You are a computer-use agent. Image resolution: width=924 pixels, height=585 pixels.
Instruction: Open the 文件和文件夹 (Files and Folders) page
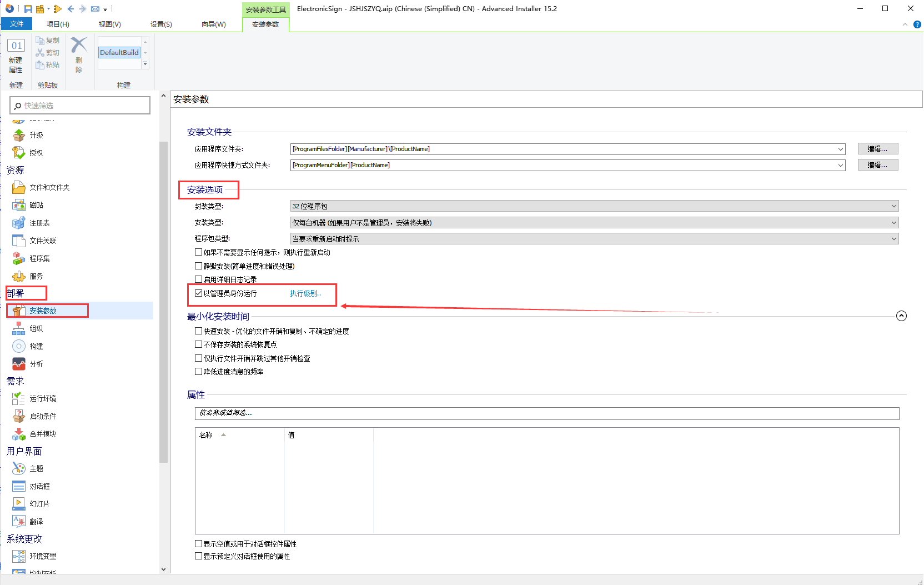[49, 187]
